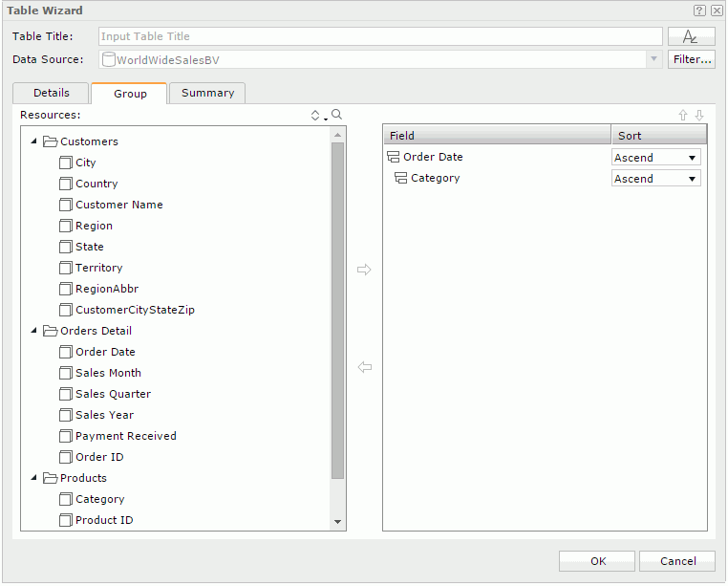Open the help question mark icon
The height and width of the screenshot is (586, 728).
click(699, 11)
